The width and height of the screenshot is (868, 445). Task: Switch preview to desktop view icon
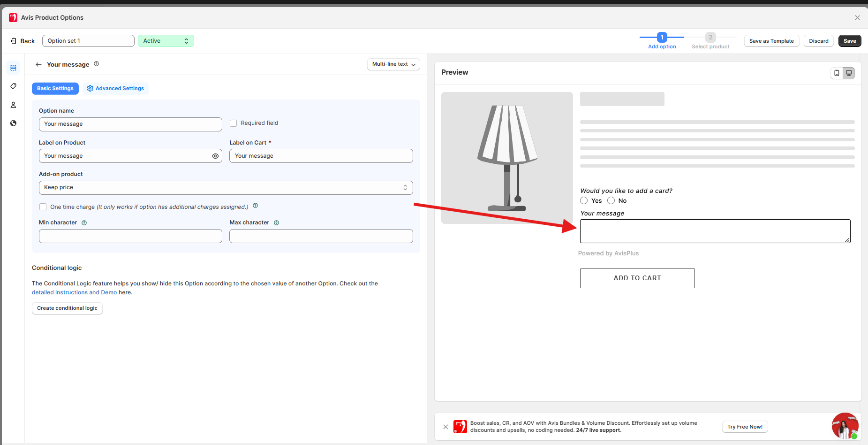coord(849,73)
